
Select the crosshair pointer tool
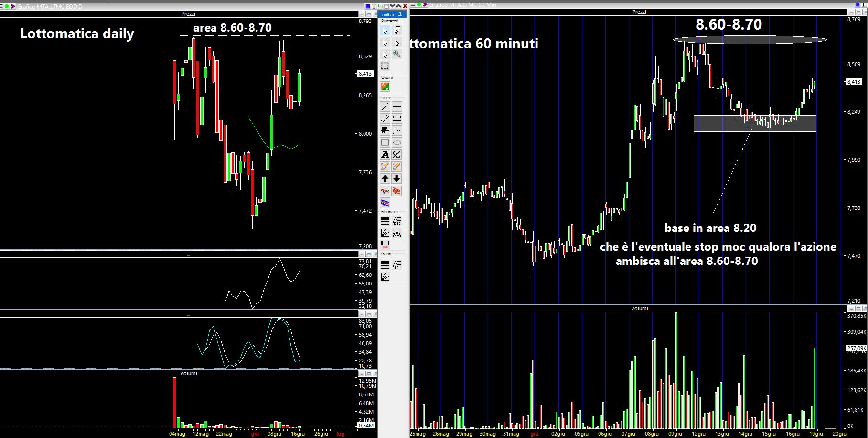[x=385, y=55]
